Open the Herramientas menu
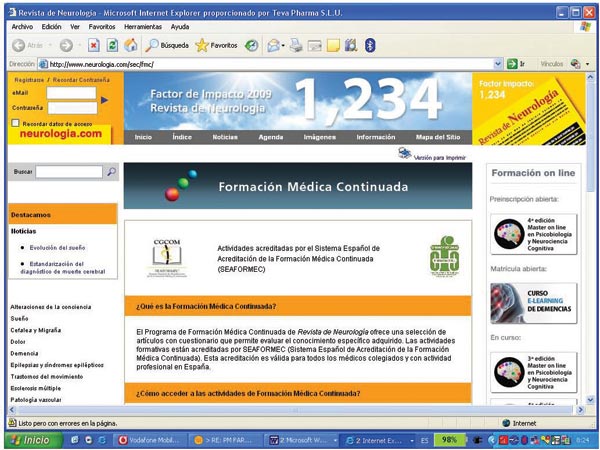 click(x=143, y=27)
